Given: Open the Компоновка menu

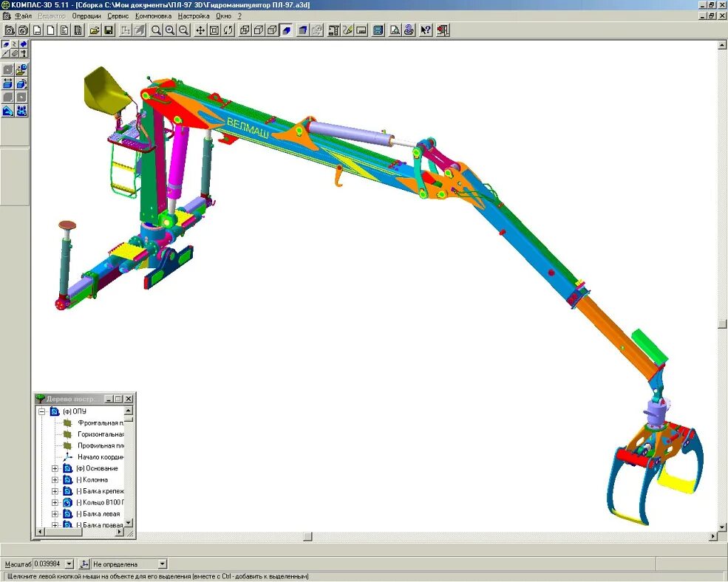Looking at the screenshot, I should coord(154,16).
